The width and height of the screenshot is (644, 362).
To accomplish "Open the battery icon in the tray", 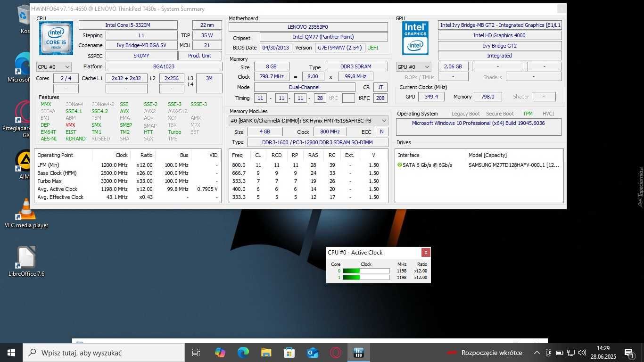I will point(560,353).
